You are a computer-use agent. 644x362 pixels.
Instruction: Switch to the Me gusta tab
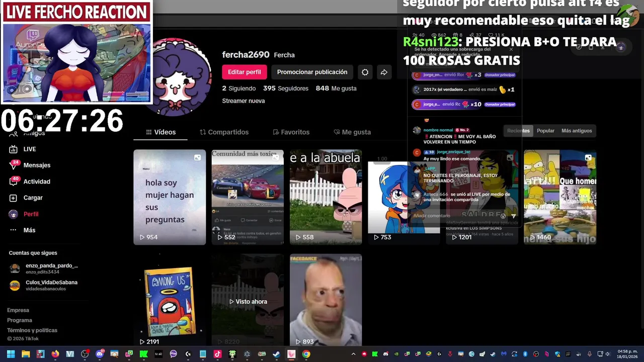coord(352,132)
